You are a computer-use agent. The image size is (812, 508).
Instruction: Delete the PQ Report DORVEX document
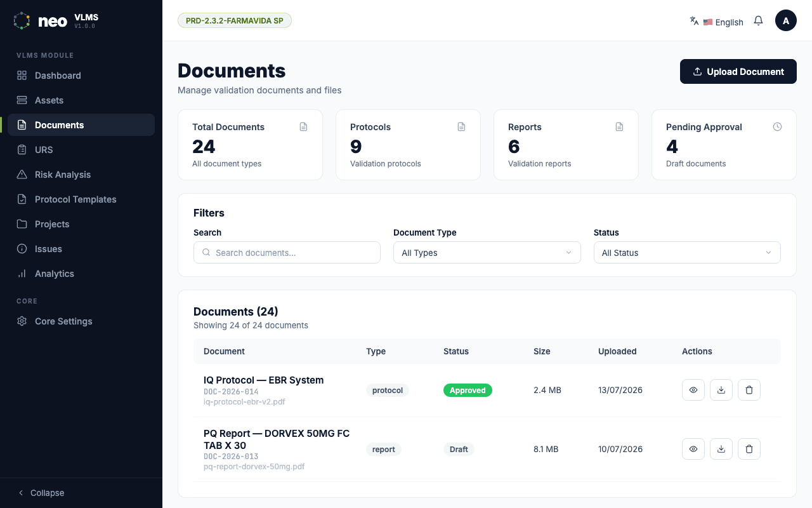click(x=749, y=449)
